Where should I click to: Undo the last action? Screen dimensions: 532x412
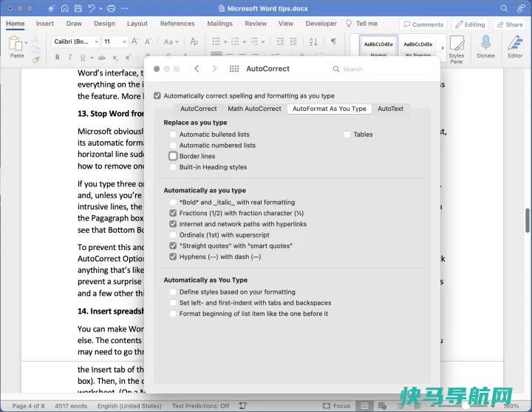(92, 8)
